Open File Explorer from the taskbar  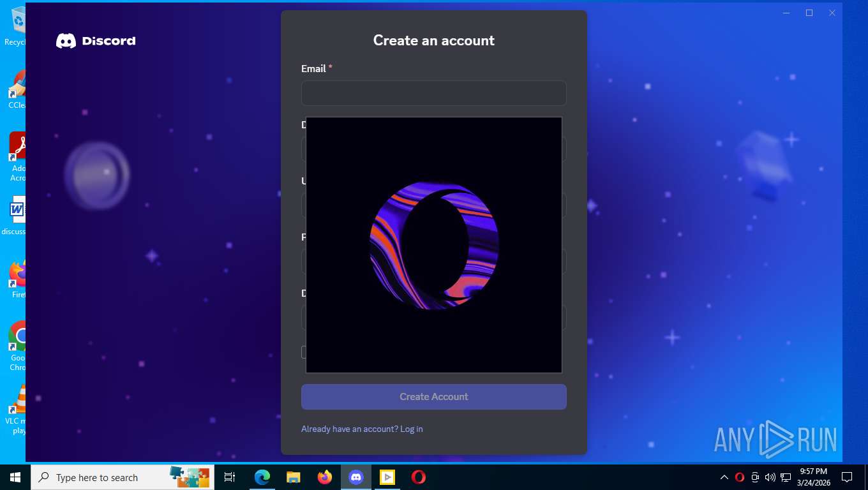293,477
